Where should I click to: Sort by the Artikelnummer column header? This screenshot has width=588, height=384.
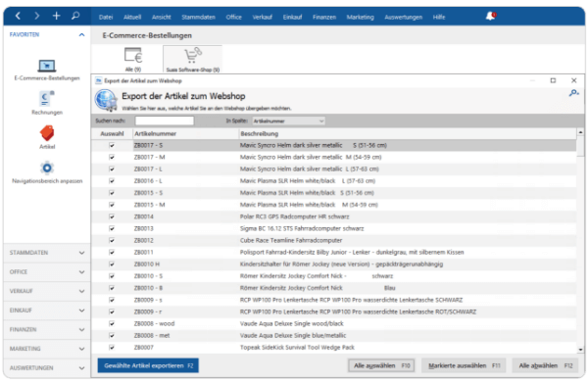pos(185,133)
